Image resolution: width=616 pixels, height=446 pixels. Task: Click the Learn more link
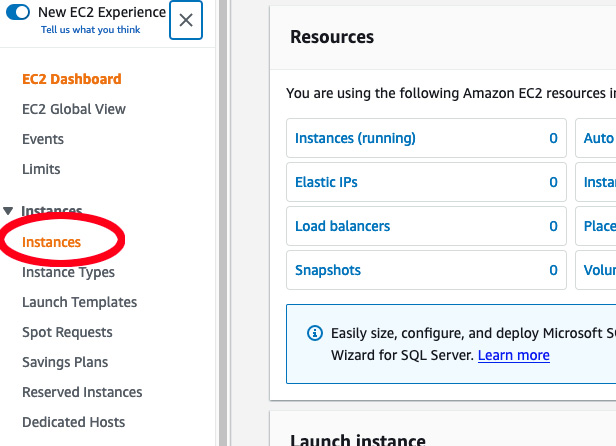(x=513, y=355)
